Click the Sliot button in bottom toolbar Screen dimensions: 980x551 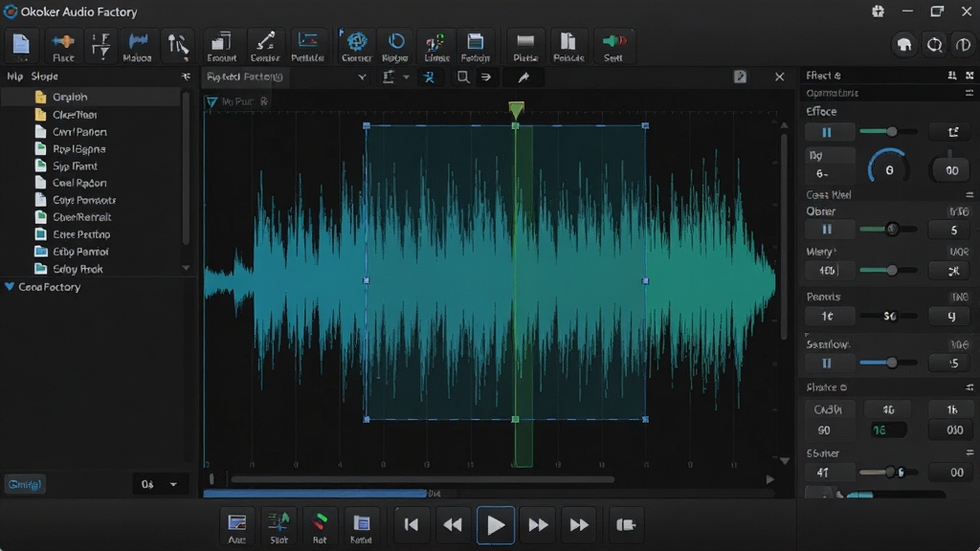coord(278,527)
